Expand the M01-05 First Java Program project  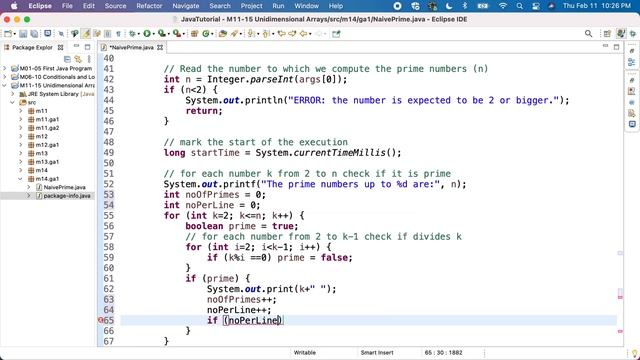(x=5, y=68)
